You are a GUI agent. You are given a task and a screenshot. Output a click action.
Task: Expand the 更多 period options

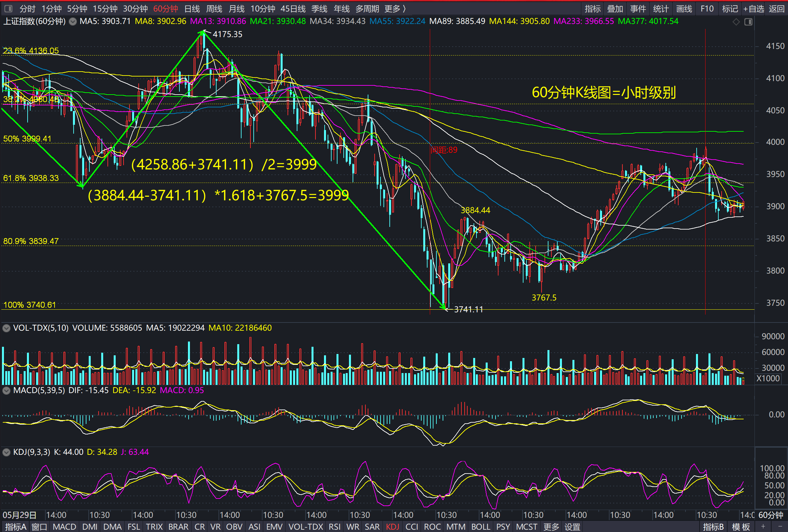click(395, 9)
